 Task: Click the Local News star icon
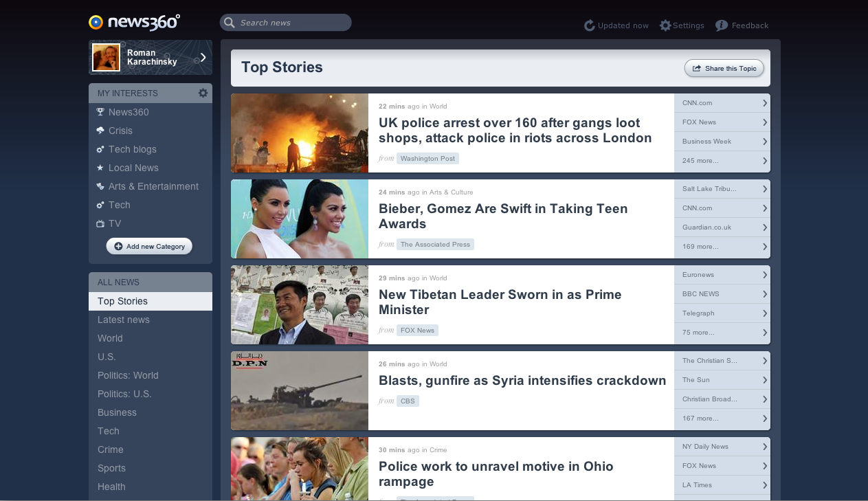[x=100, y=168]
